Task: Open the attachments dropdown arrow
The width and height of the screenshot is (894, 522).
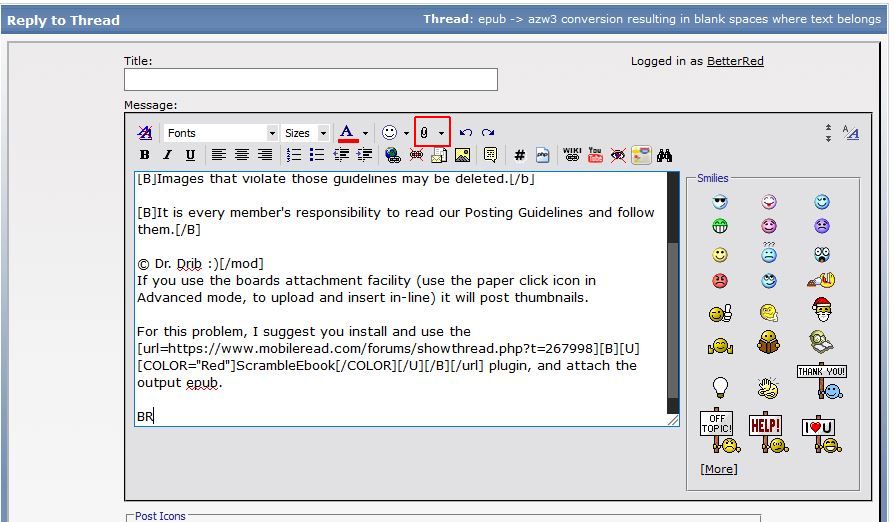Action: (x=441, y=133)
